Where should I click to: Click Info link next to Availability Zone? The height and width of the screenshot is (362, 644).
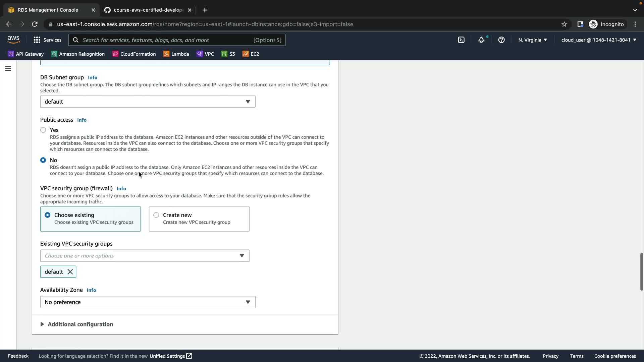91,290
